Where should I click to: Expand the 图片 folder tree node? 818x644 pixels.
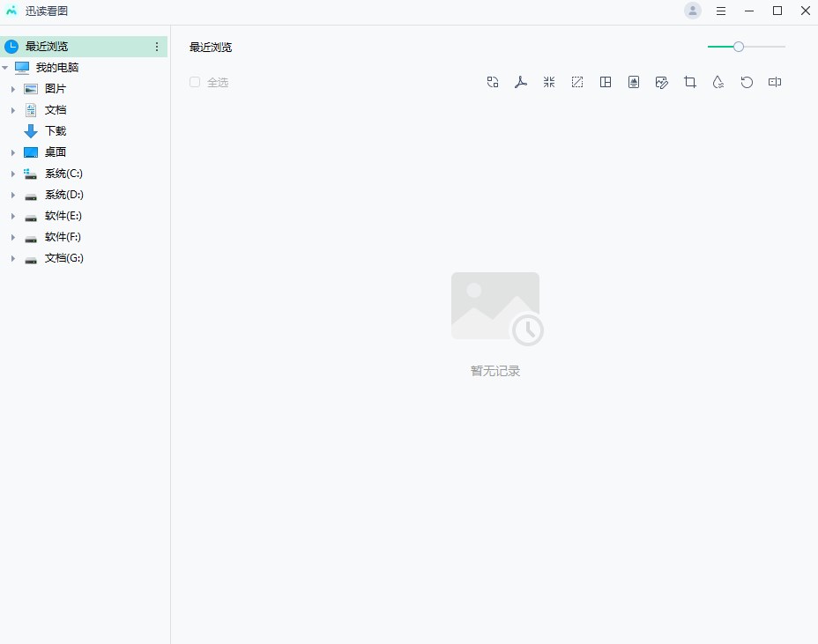[13, 89]
